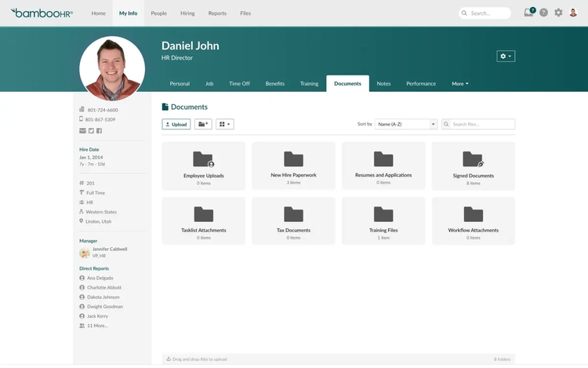Select My Info in the top navigation
Image resolution: width=588 pixels, height=368 pixels.
[129, 13]
